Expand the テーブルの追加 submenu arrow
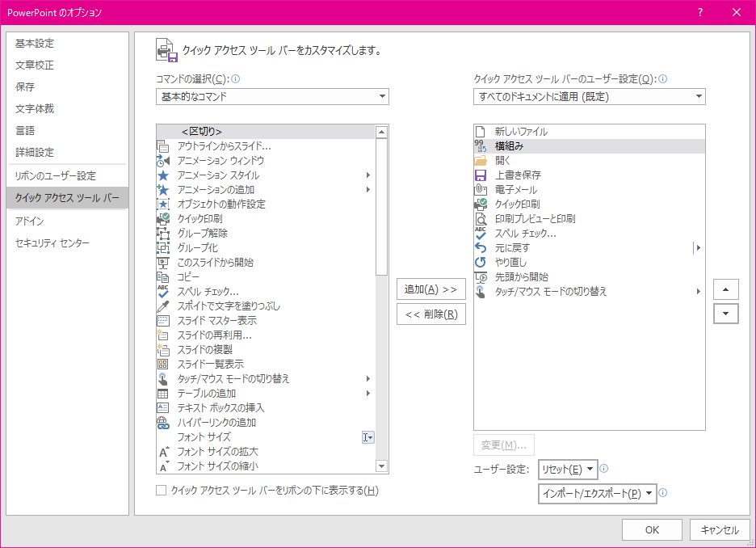The height and width of the screenshot is (548, 756). pos(367,393)
